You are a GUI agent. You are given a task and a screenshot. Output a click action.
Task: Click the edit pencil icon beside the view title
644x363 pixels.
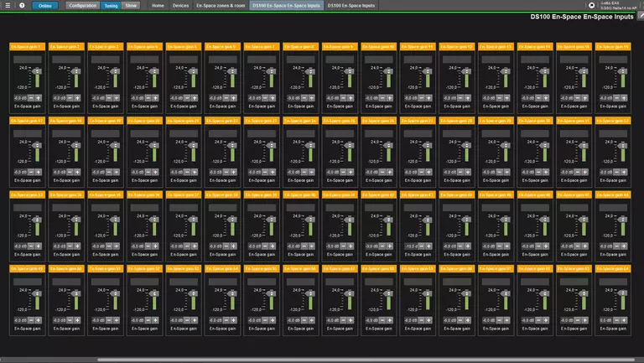click(641, 16)
